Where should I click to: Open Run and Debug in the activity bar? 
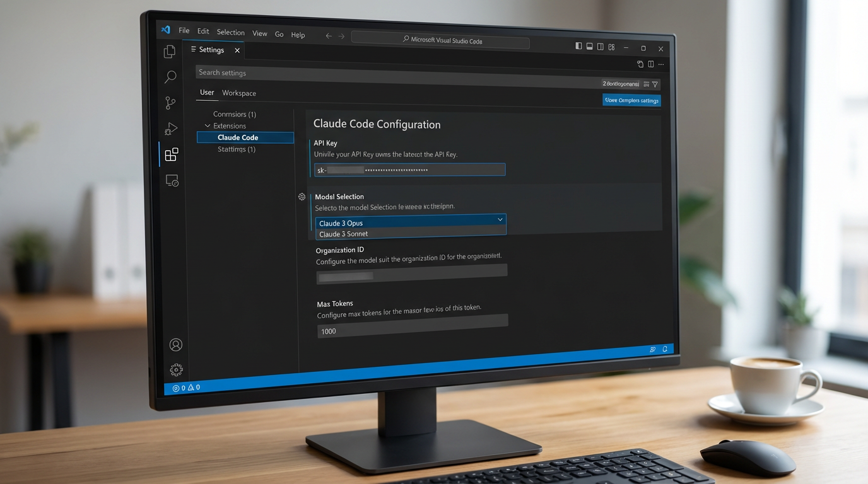tap(170, 128)
